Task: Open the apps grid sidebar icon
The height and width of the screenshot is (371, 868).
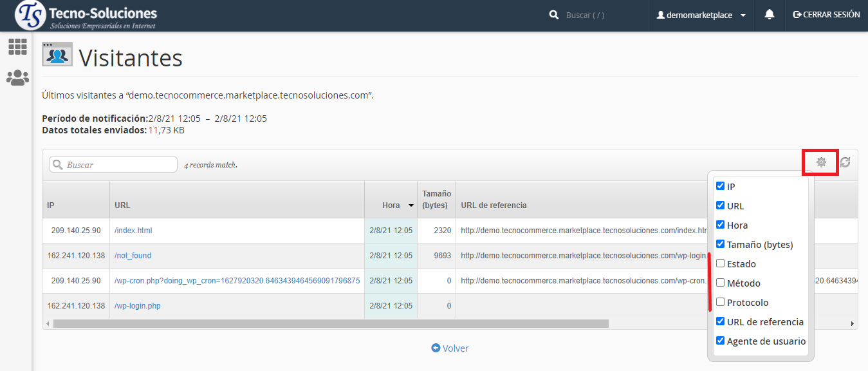Action: pos(17,46)
